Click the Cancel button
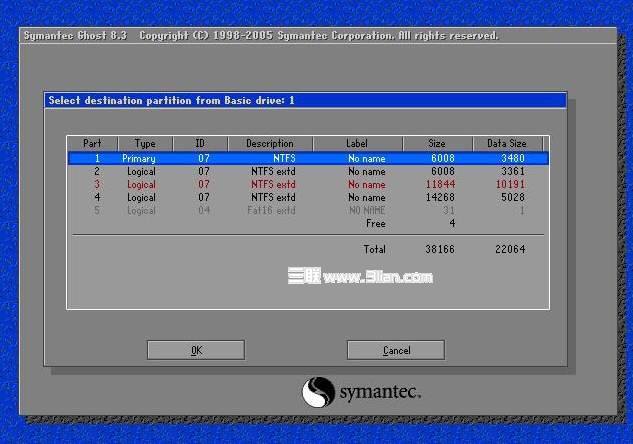Screen dimensions: 633x444 [x=396, y=350]
